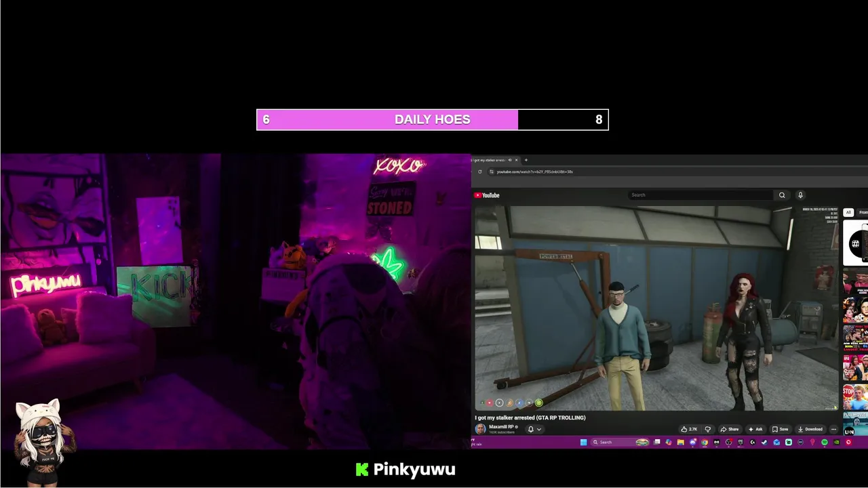
Task: Click the YouTube video player area
Action: point(656,308)
